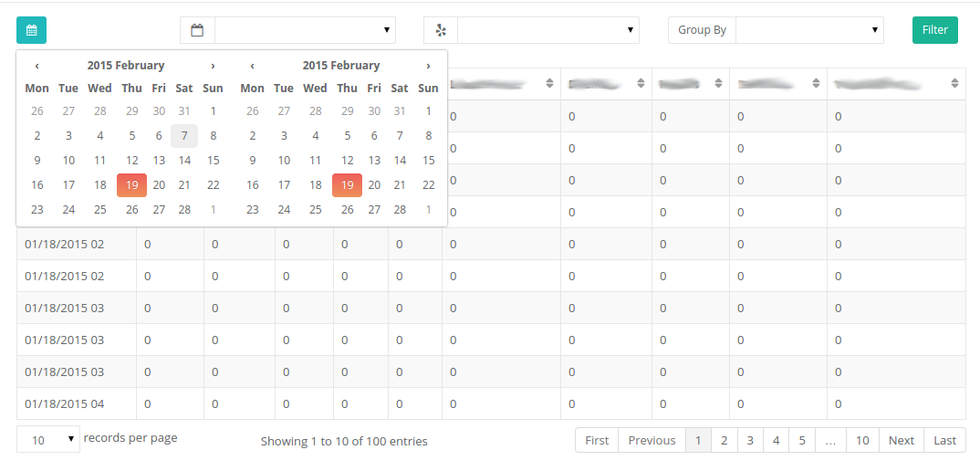Click the Yelp icon beside the second dropdown
This screenshot has height=471, width=980.
coord(441,30)
